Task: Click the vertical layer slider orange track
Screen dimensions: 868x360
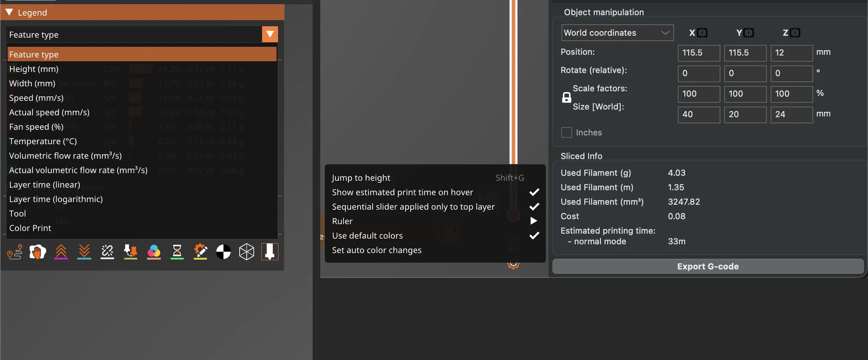Action: coord(513,82)
